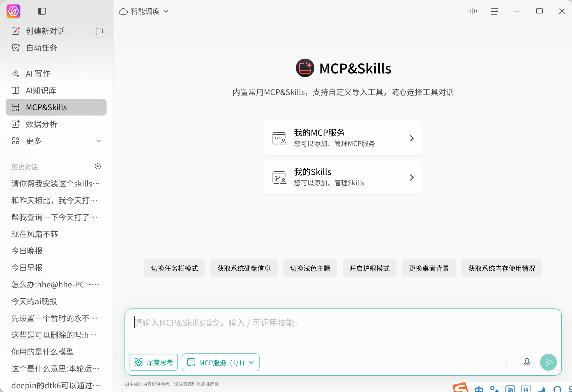Click the 切换任务栏模式 suggestion
This screenshot has width=572, height=392.
[174, 268]
